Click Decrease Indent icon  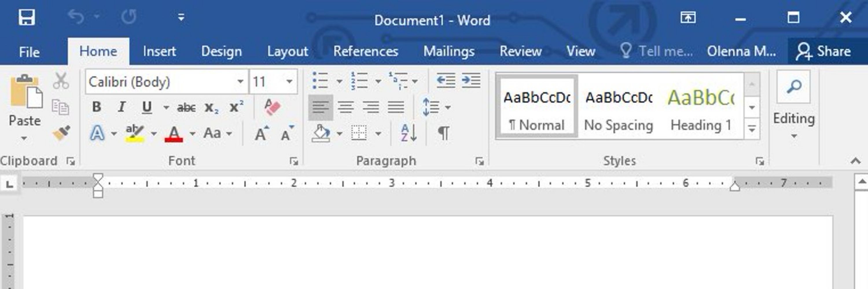[446, 81]
